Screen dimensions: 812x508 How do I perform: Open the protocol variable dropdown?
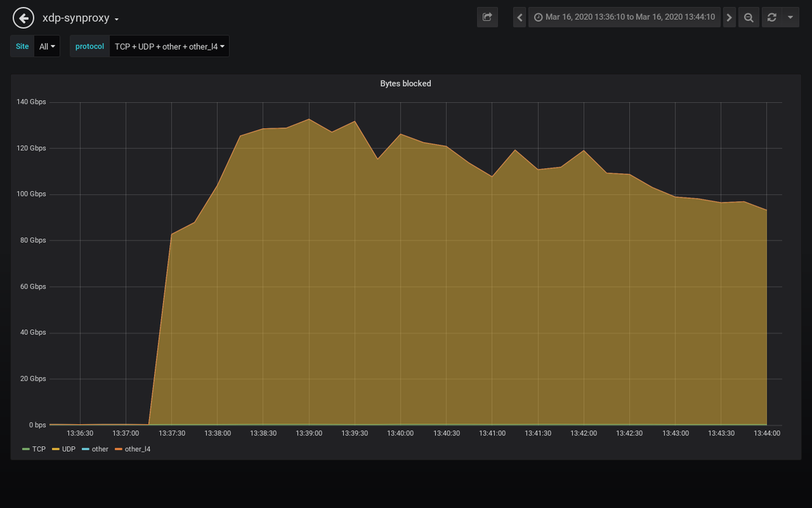point(169,47)
